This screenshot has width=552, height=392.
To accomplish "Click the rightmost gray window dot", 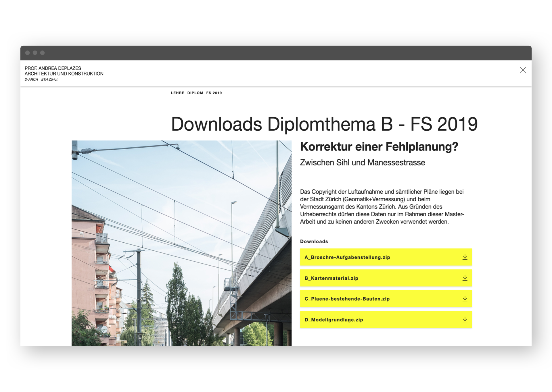I will [43, 53].
